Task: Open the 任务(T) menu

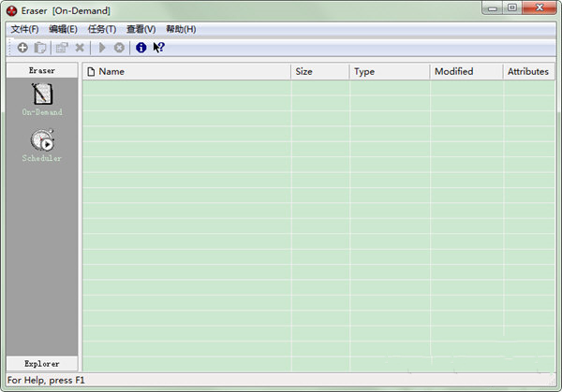Action: click(x=101, y=29)
